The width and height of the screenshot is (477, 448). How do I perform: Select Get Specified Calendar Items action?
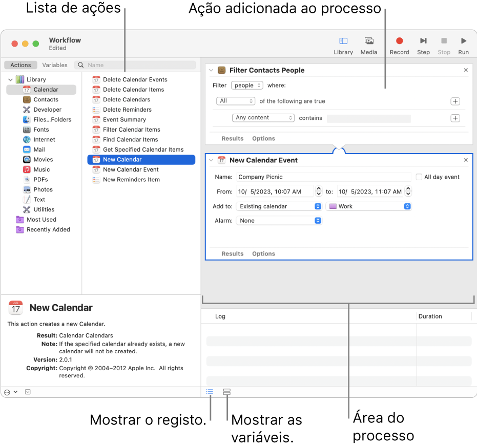pyautogui.click(x=138, y=150)
